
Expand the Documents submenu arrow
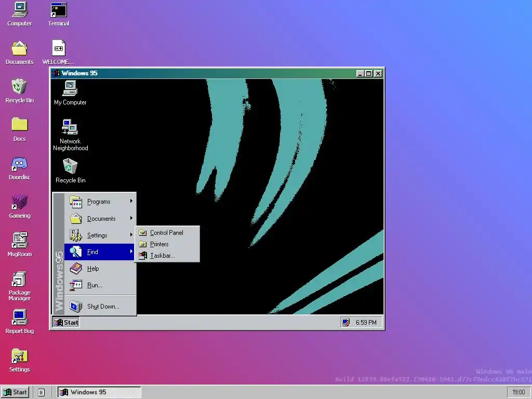131,218
